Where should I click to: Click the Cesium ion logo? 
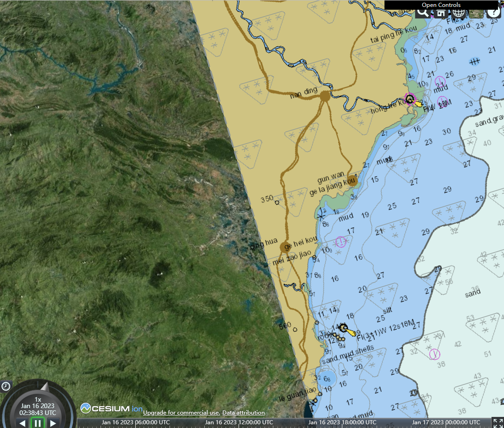pos(109,408)
